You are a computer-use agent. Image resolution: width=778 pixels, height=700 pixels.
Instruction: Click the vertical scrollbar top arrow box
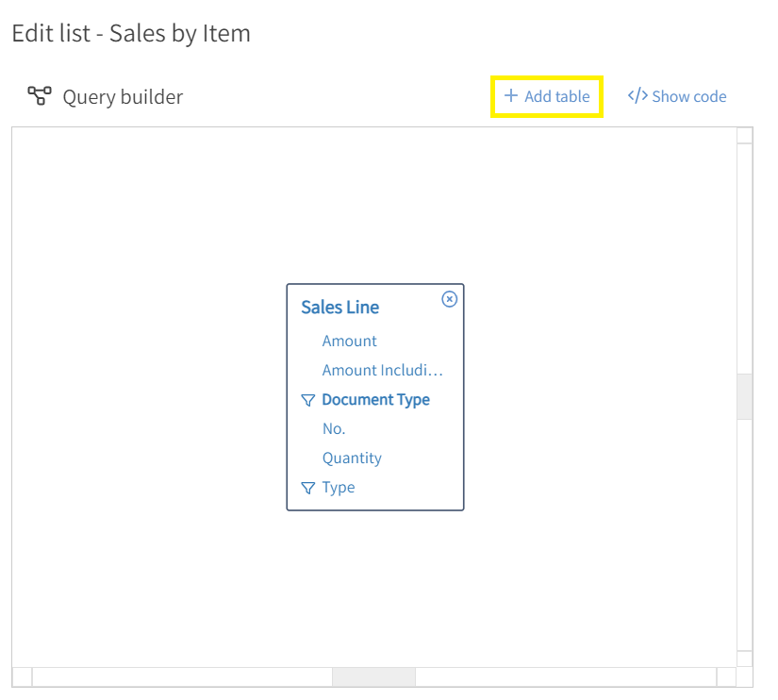pyautogui.click(x=744, y=136)
